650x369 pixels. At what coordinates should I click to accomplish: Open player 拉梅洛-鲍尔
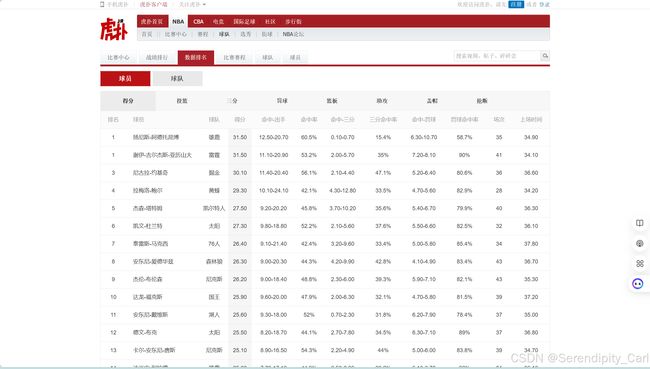click(148, 191)
